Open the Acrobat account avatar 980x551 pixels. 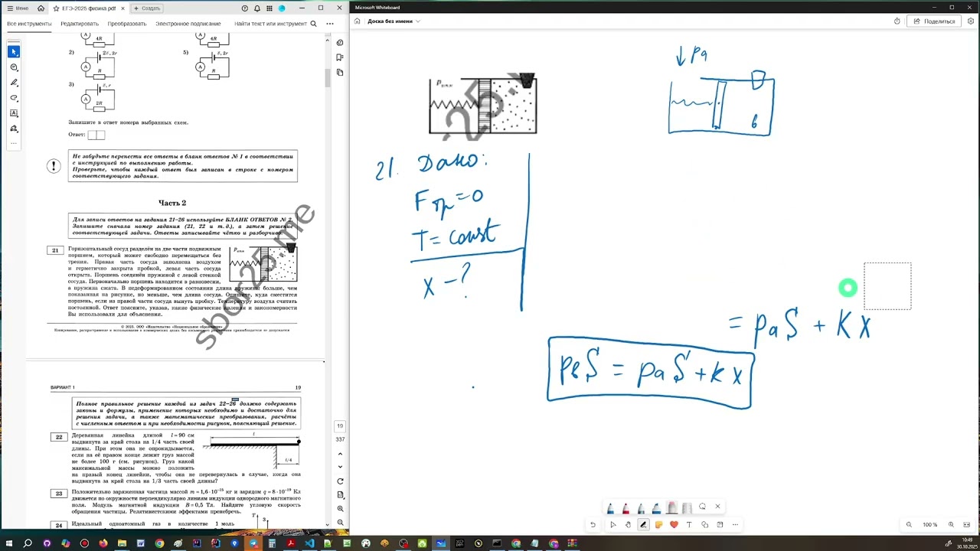click(x=282, y=8)
